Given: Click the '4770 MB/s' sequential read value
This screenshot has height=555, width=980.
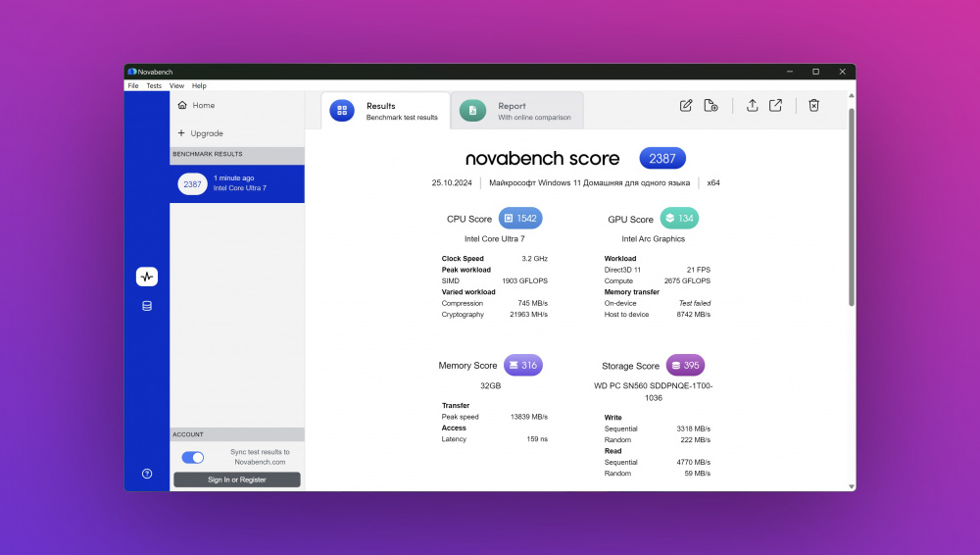Looking at the screenshot, I should tap(694, 463).
